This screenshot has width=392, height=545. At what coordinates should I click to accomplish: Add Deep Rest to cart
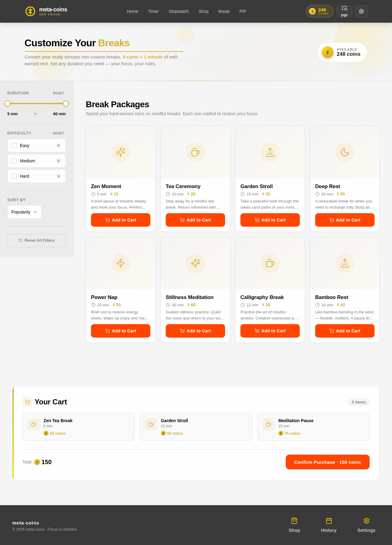point(345,220)
